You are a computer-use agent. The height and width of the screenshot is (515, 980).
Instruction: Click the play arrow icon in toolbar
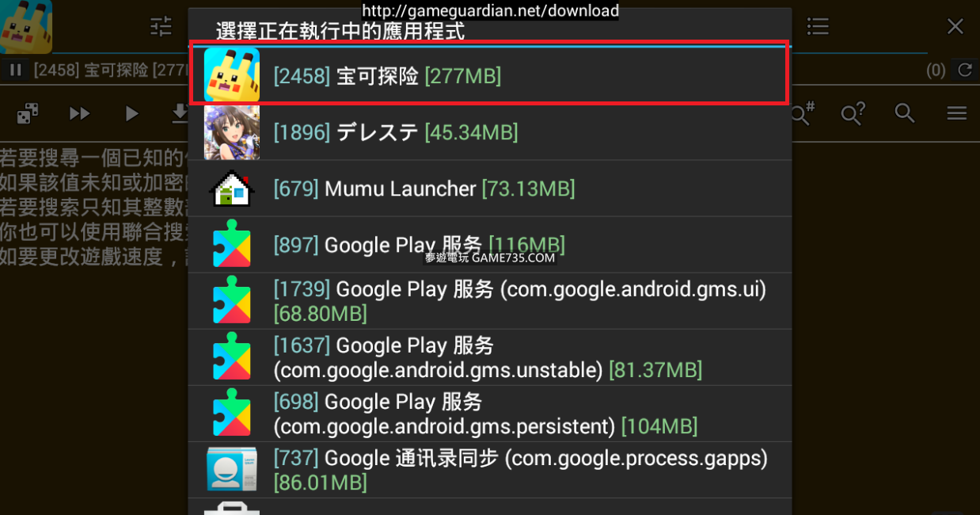(x=131, y=114)
